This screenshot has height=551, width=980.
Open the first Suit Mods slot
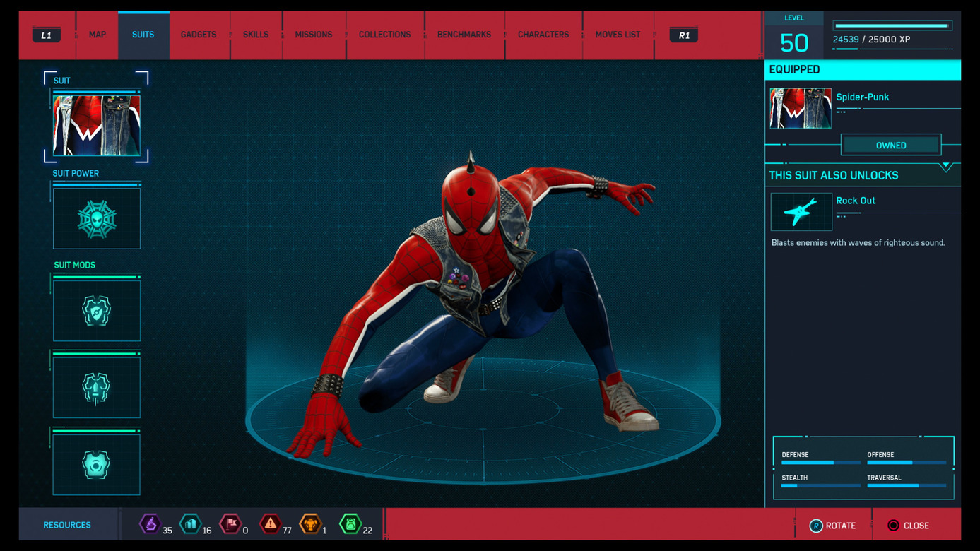(97, 311)
